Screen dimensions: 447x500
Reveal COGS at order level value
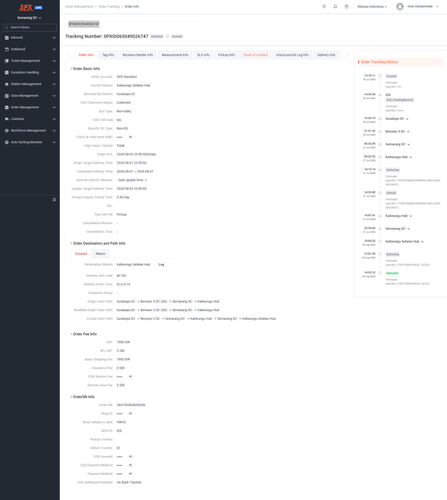click(x=130, y=137)
